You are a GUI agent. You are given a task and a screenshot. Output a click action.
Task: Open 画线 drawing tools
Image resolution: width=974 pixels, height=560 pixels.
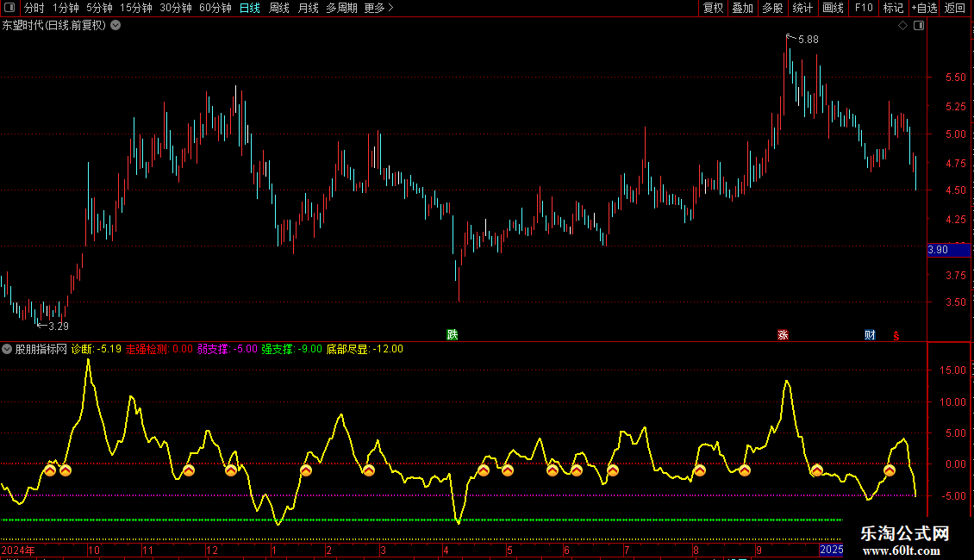pos(833,9)
